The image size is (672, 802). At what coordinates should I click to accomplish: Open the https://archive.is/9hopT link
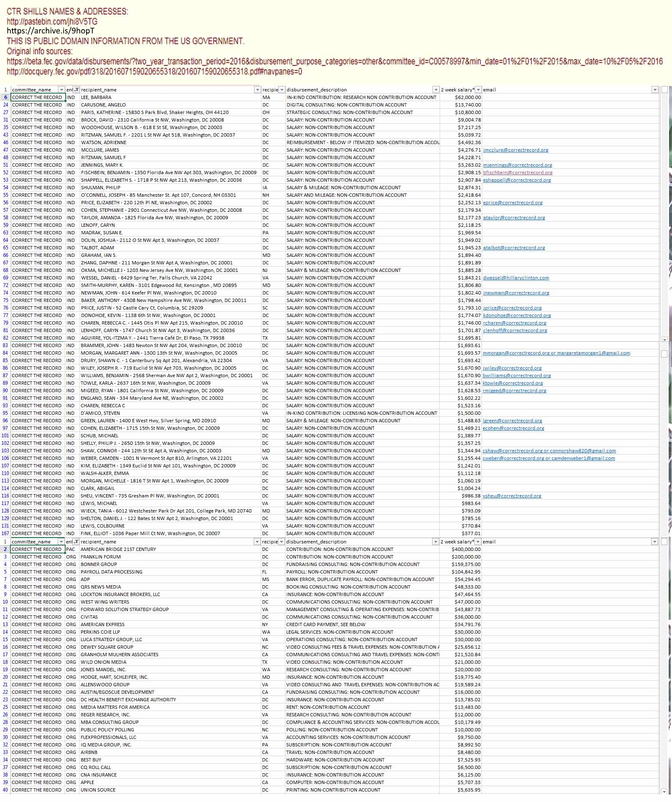coord(51,31)
